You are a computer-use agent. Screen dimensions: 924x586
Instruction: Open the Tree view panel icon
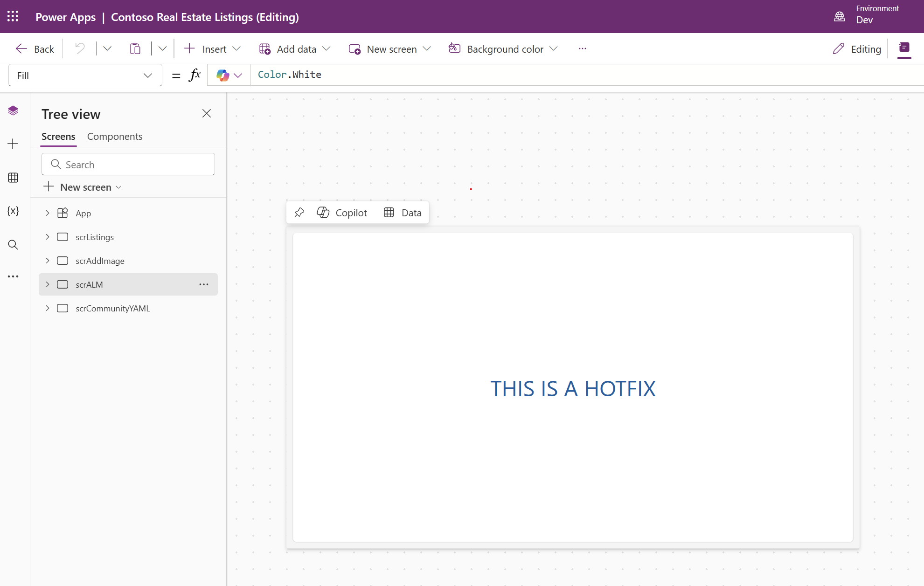click(x=13, y=110)
